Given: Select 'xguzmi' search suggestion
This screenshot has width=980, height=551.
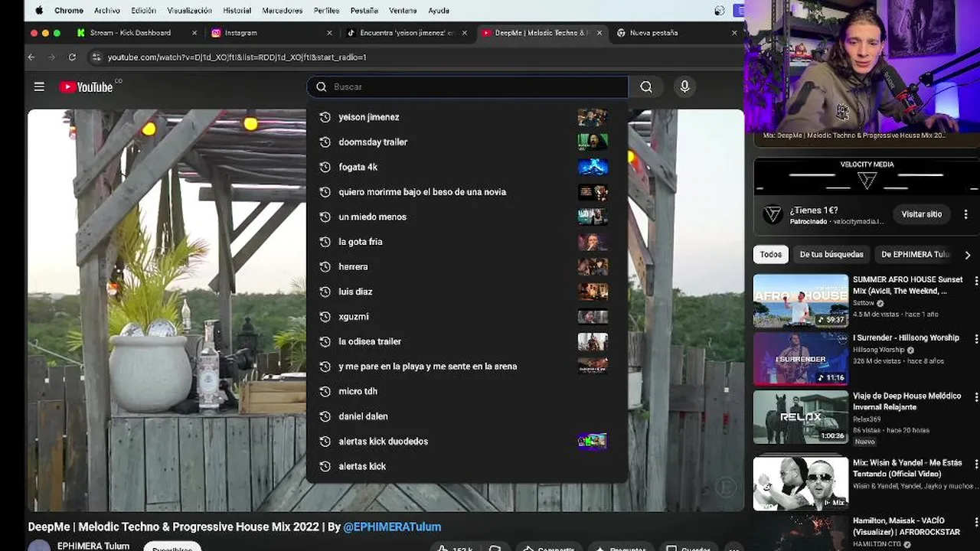Looking at the screenshot, I should tap(466, 316).
